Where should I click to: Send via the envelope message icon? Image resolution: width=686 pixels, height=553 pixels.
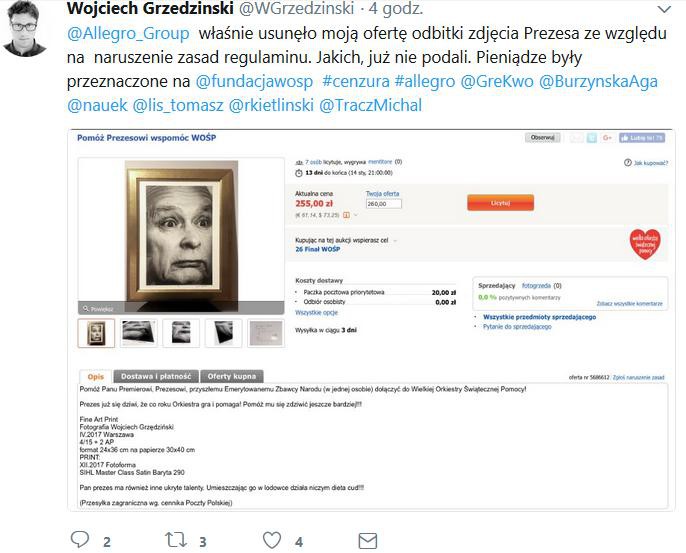point(368,541)
